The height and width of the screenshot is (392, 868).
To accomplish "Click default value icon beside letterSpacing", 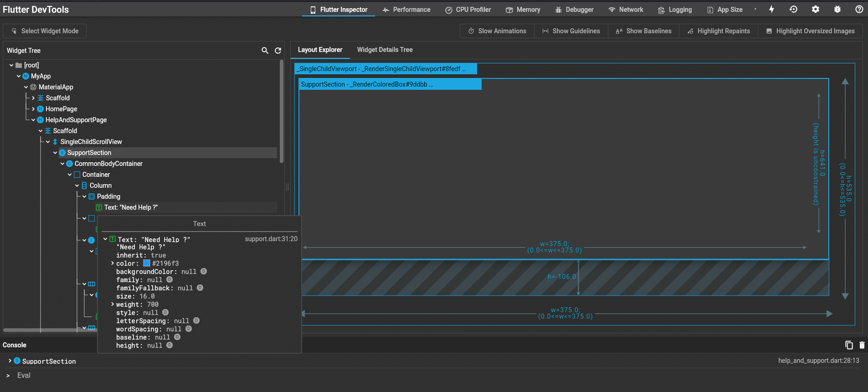I will (x=196, y=320).
